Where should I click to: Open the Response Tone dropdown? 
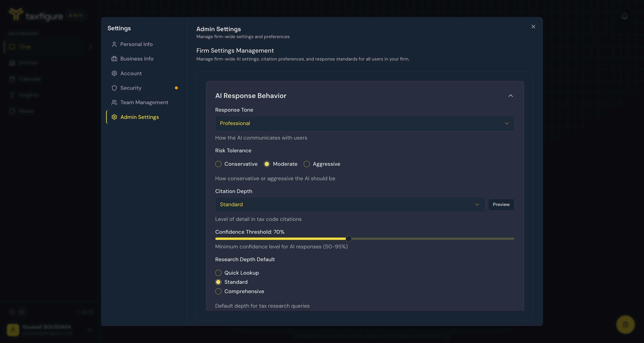pyautogui.click(x=365, y=123)
